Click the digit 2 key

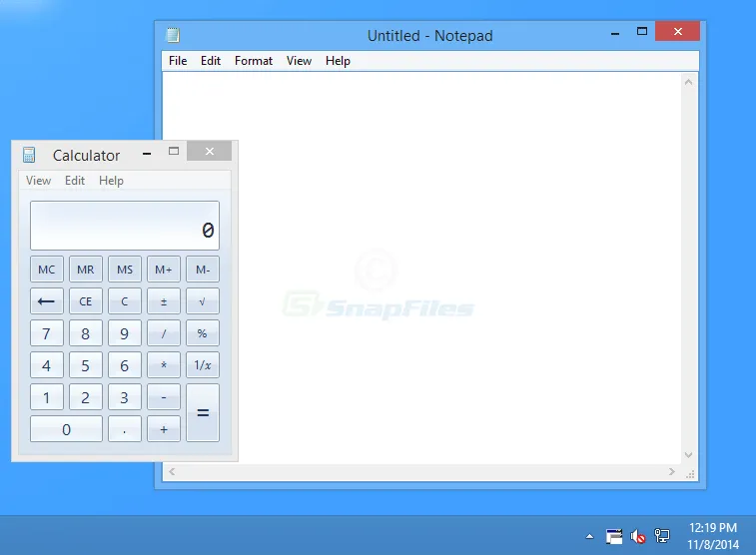click(x=86, y=397)
